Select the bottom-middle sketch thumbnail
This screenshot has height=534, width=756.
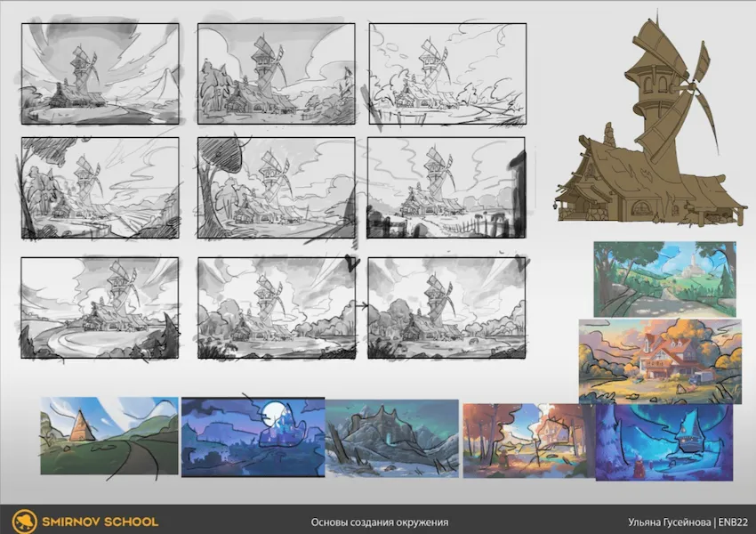click(276, 308)
